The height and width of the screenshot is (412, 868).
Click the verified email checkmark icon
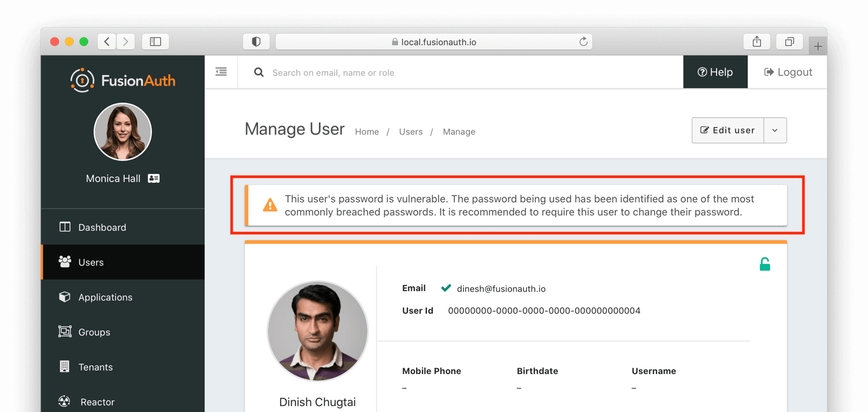tap(446, 288)
